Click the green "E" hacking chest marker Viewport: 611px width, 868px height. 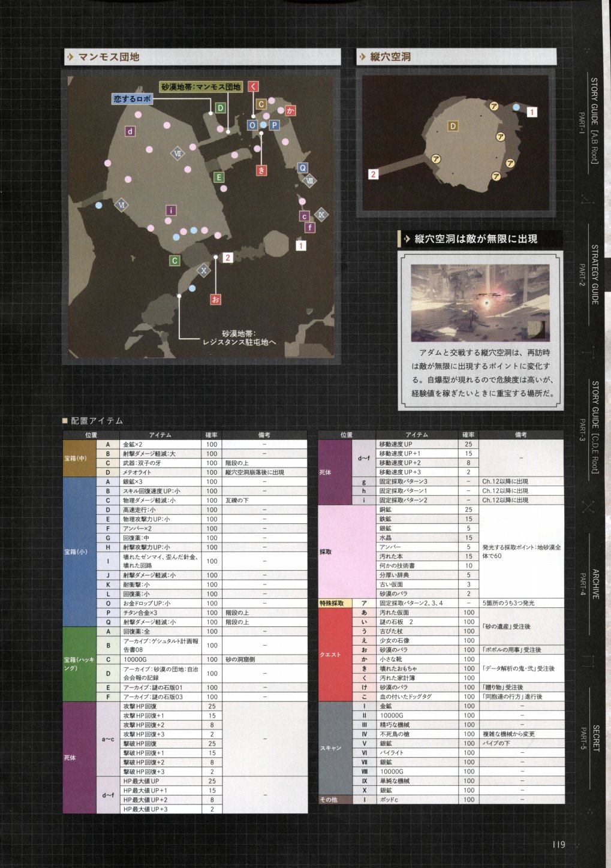point(219,177)
